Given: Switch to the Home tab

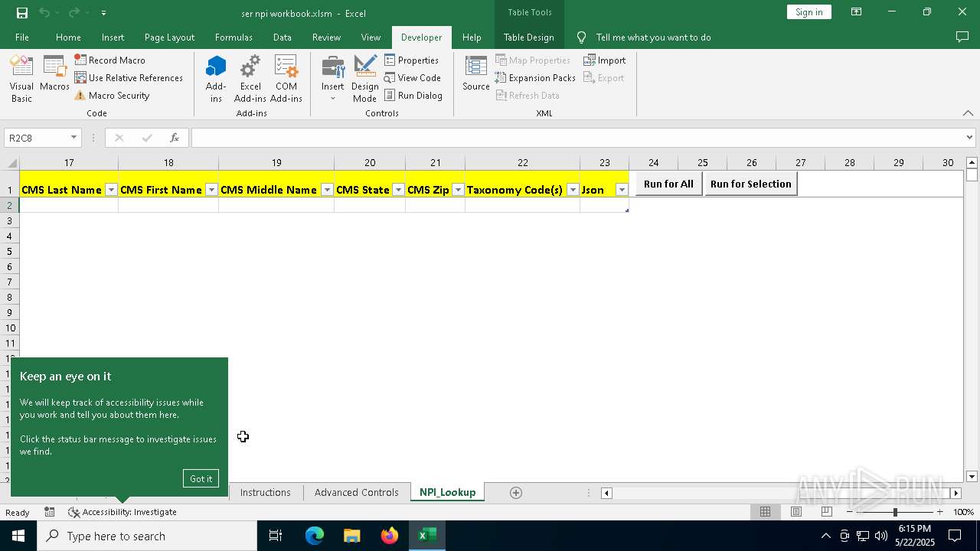Looking at the screenshot, I should pyautogui.click(x=68, y=37).
